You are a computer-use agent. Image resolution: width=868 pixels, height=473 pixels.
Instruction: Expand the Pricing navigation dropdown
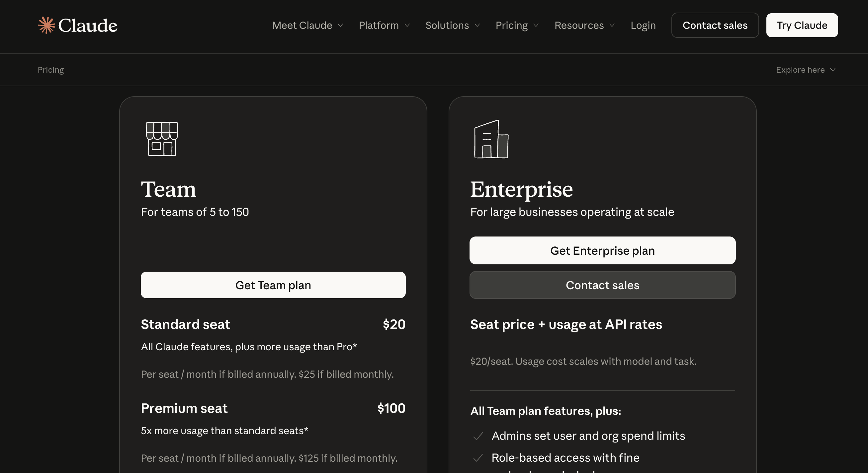517,25
